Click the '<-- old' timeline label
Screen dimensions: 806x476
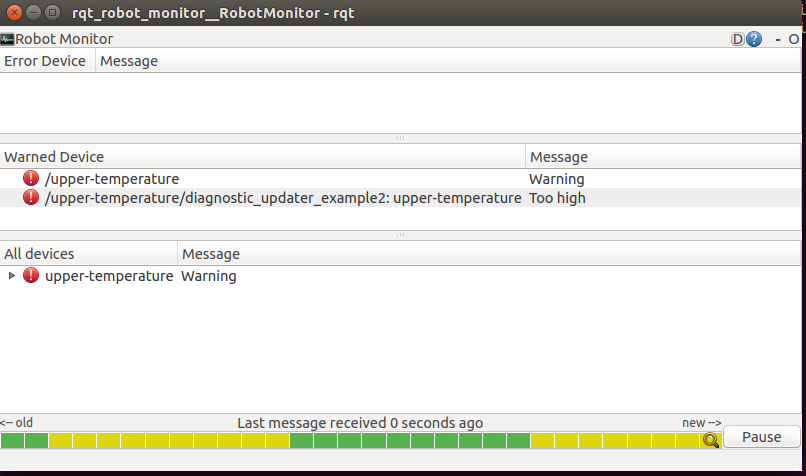pyautogui.click(x=16, y=423)
